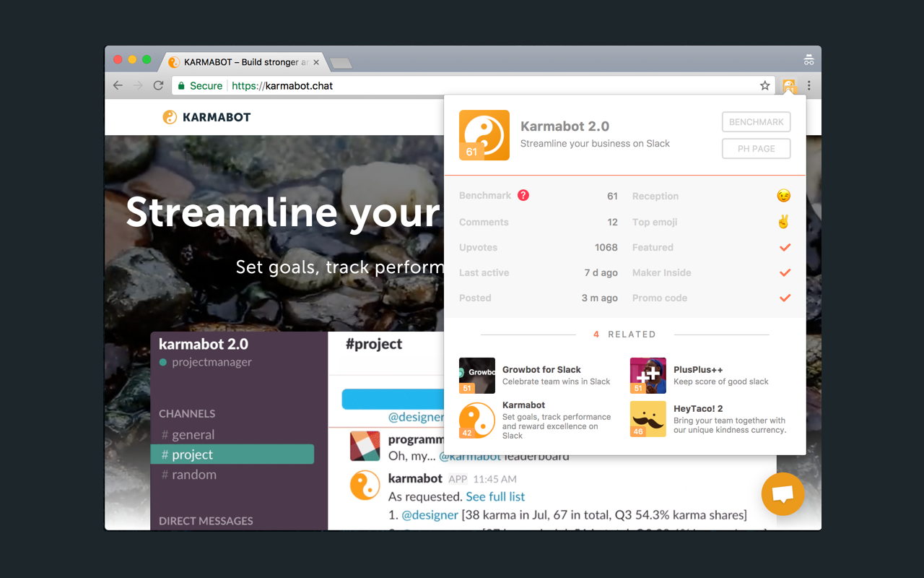Open the related Karmabot yin-yang thumbnail
The image size is (924, 578).
pyautogui.click(x=477, y=420)
